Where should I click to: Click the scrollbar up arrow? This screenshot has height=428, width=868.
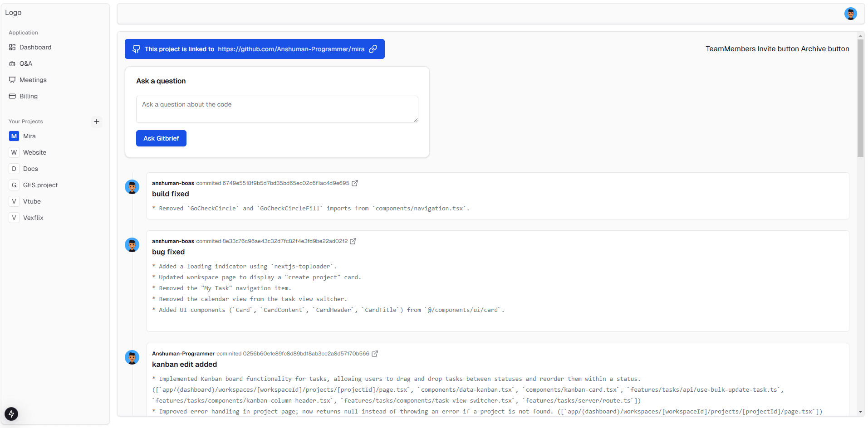tap(860, 35)
